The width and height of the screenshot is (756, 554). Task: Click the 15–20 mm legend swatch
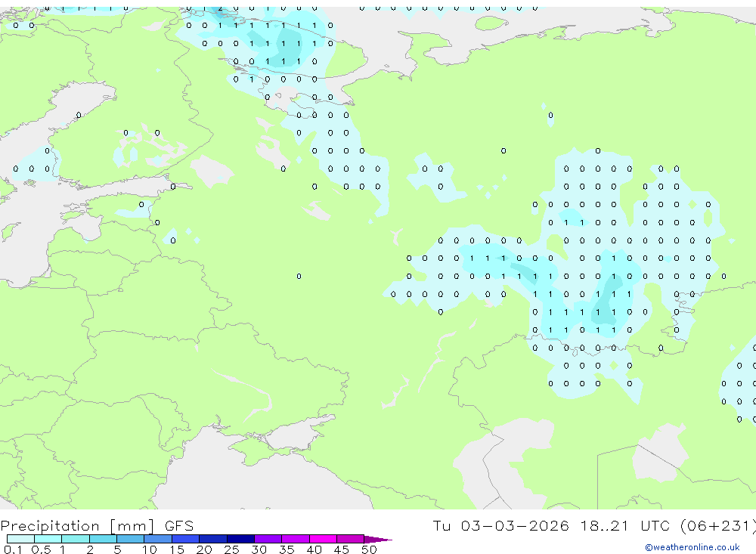[185, 539]
